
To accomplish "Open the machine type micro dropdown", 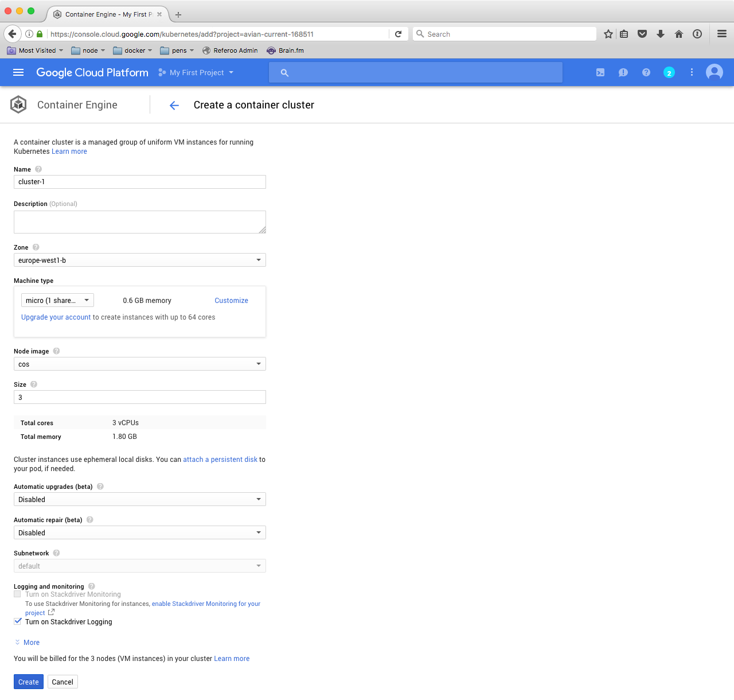I will [57, 300].
